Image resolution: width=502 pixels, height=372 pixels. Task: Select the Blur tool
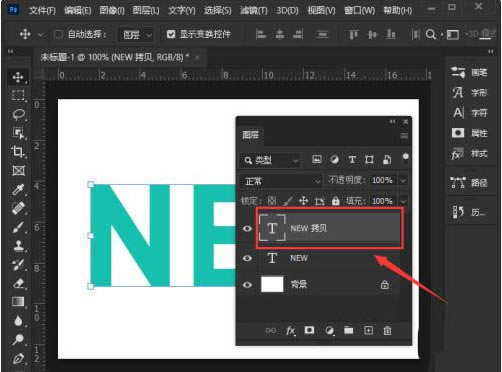[18, 321]
